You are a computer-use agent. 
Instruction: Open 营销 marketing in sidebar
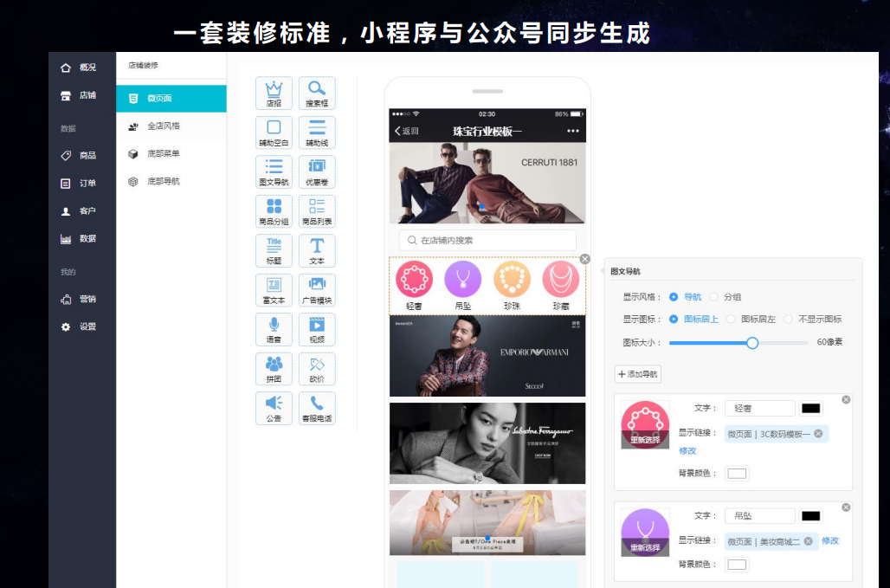click(78, 299)
